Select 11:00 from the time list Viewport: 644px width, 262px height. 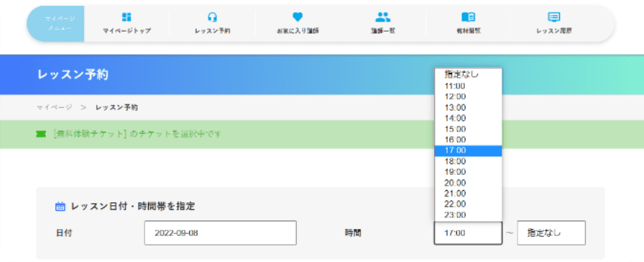(468, 86)
